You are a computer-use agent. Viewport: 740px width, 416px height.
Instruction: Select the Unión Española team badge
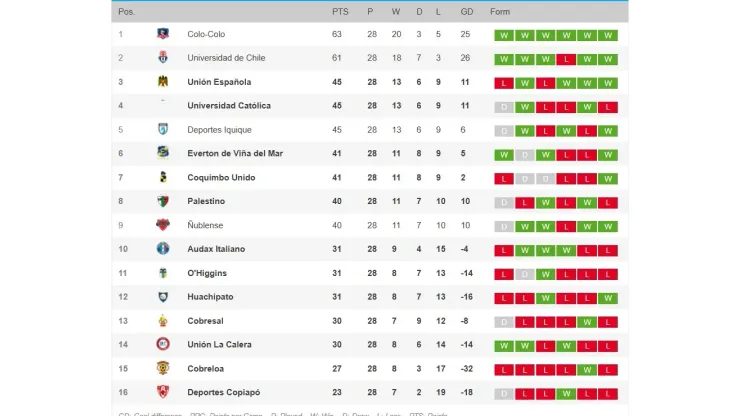(163, 81)
